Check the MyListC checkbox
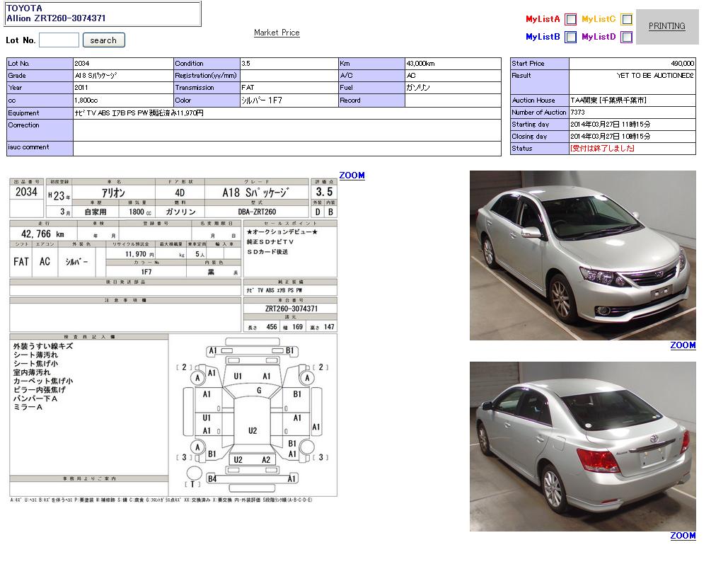The image size is (728, 569). point(626,20)
